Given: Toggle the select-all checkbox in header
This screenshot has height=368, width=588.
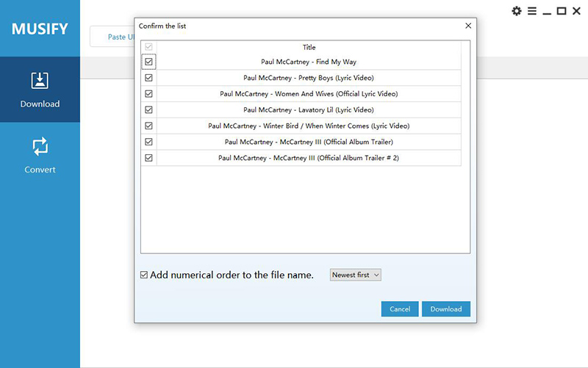Looking at the screenshot, I should pos(148,47).
